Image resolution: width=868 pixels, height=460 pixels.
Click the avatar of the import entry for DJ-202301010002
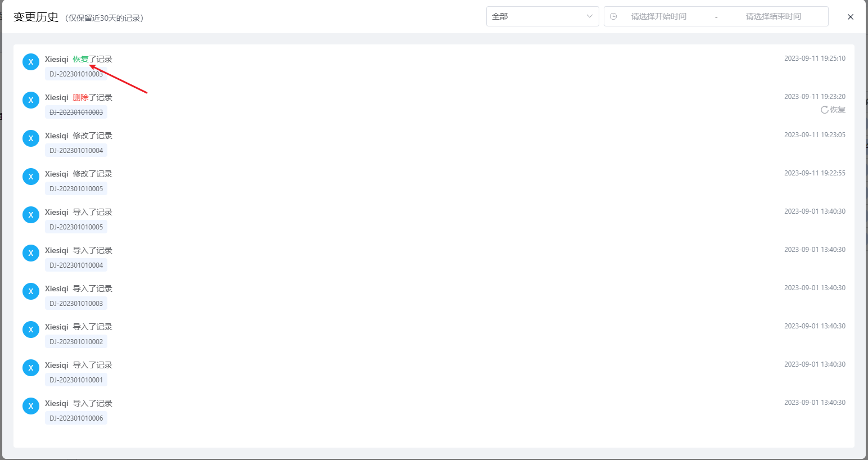click(x=31, y=330)
